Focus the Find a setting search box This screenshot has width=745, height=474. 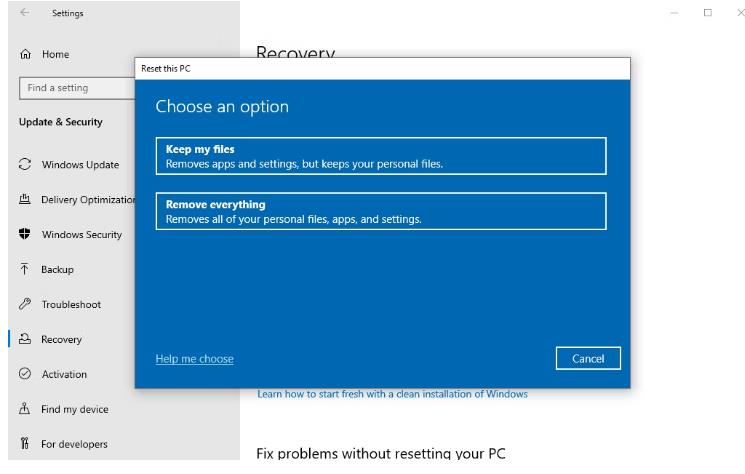point(77,88)
